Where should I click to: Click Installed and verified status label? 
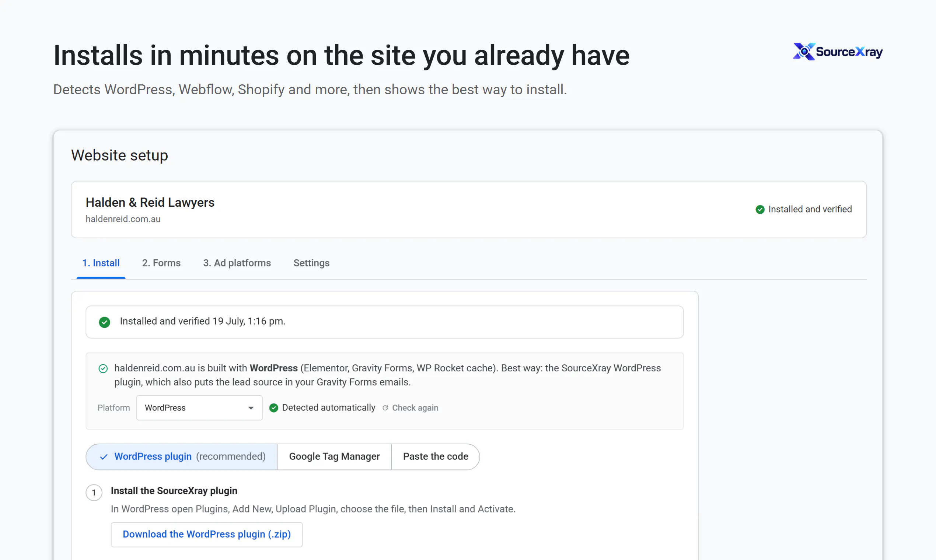click(810, 209)
